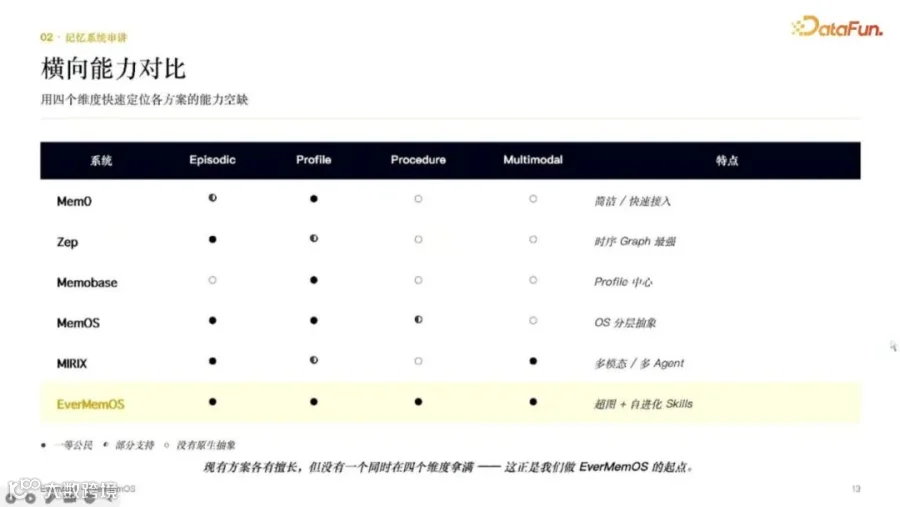Image resolution: width=900 pixels, height=507 pixels.
Task: Select the MemOS row name
Action: coord(78,323)
